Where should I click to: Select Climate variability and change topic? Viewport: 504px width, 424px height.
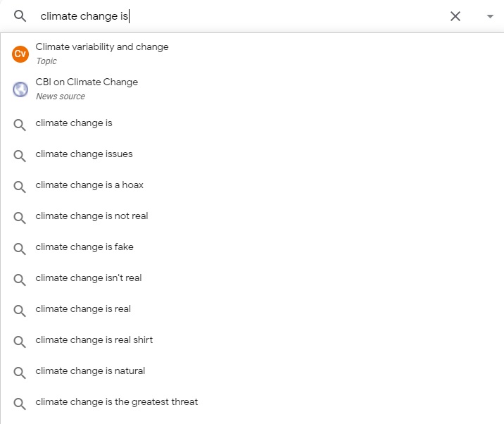252,54
